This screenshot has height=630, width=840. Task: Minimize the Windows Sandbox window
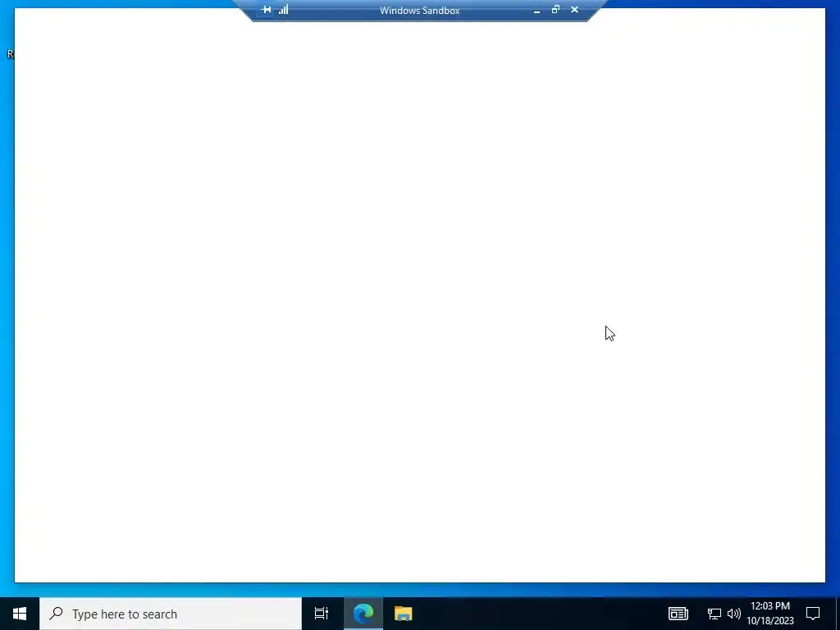[536, 10]
